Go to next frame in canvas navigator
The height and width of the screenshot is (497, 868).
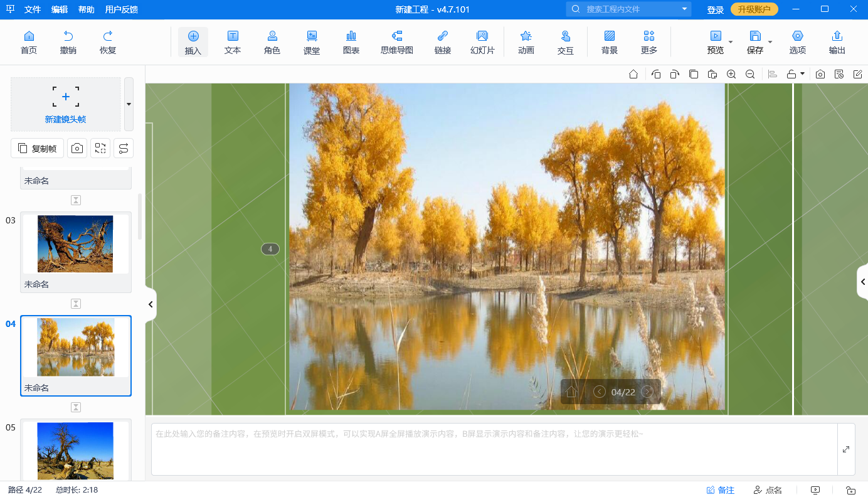(x=647, y=392)
